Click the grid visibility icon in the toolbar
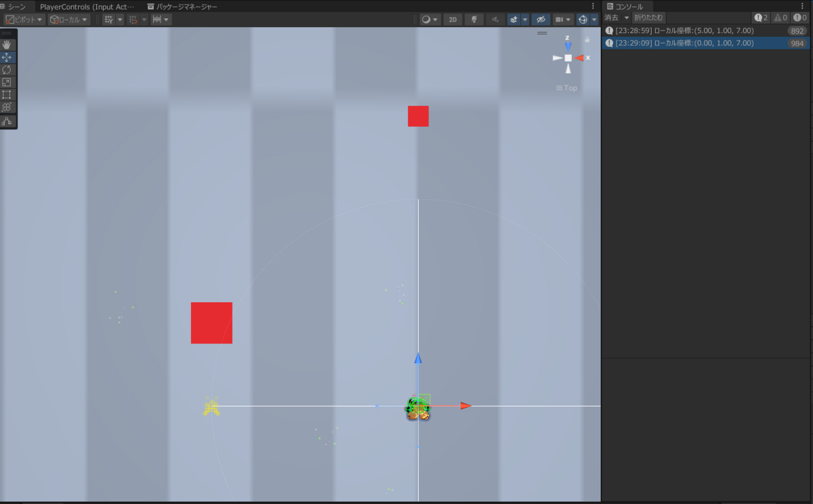Screen dimensions: 813x504 click(108, 19)
